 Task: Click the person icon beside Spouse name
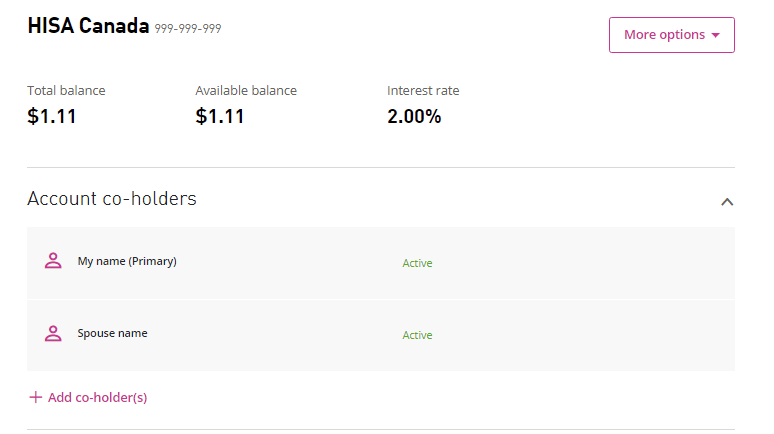coord(53,333)
